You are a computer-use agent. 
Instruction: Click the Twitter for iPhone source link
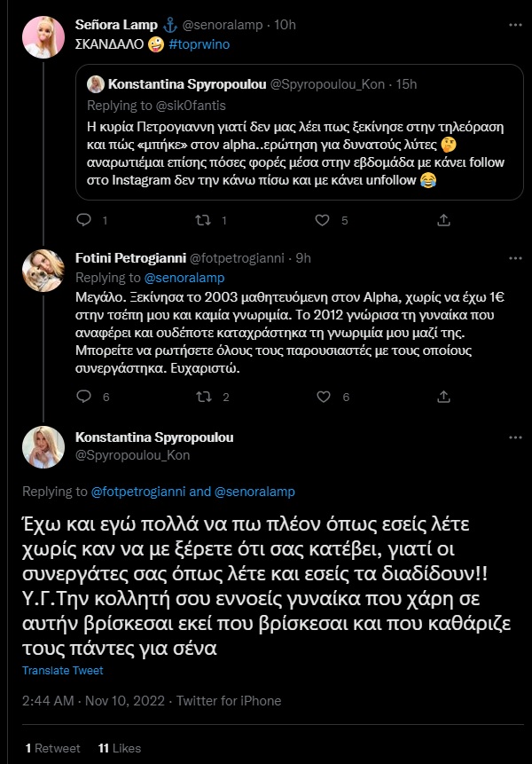[x=231, y=701]
